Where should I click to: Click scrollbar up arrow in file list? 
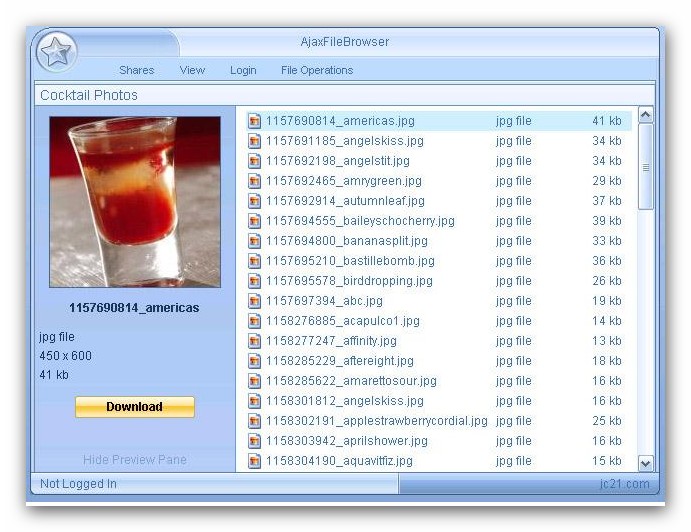tap(646, 115)
